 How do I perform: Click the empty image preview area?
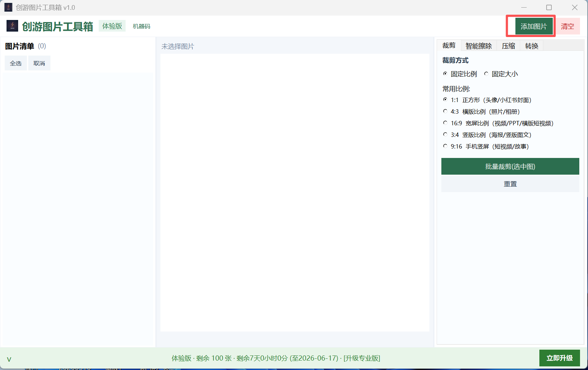click(295, 192)
